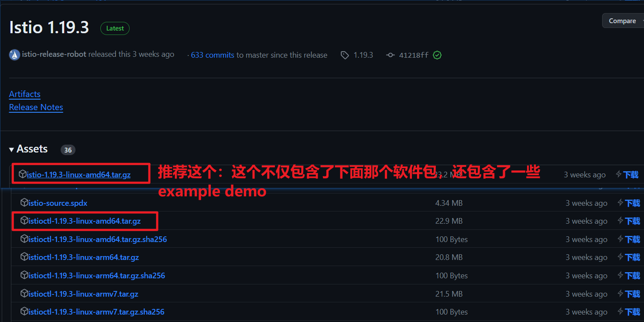
Task: Open istioctl-1.19.3-linux-armv7.tar.gz.sha256 checksum
Action: click(96, 312)
